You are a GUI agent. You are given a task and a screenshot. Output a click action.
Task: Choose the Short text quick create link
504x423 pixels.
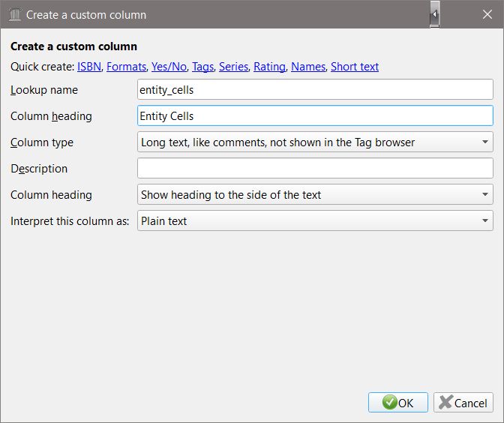[355, 67]
